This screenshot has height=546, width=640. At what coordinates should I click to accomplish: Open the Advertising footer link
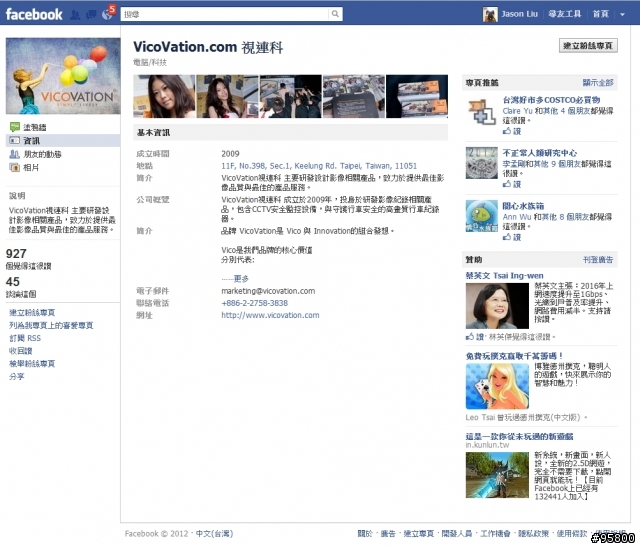[388, 533]
